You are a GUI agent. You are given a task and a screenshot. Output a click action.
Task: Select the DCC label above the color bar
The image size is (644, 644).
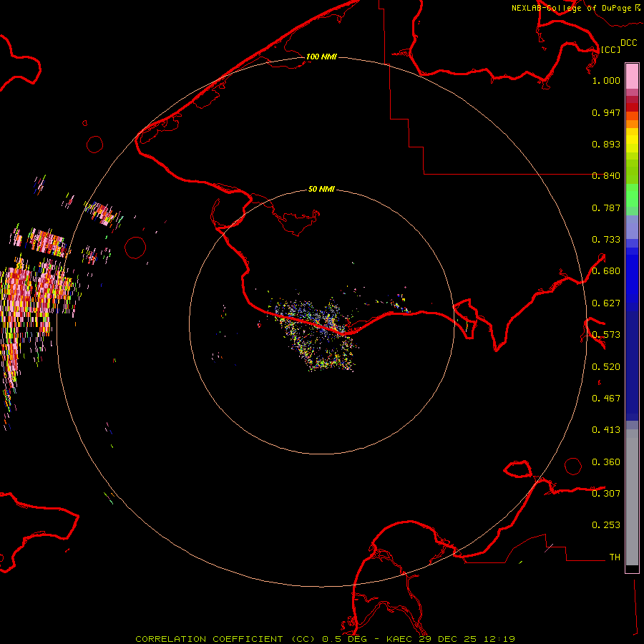[x=628, y=43]
